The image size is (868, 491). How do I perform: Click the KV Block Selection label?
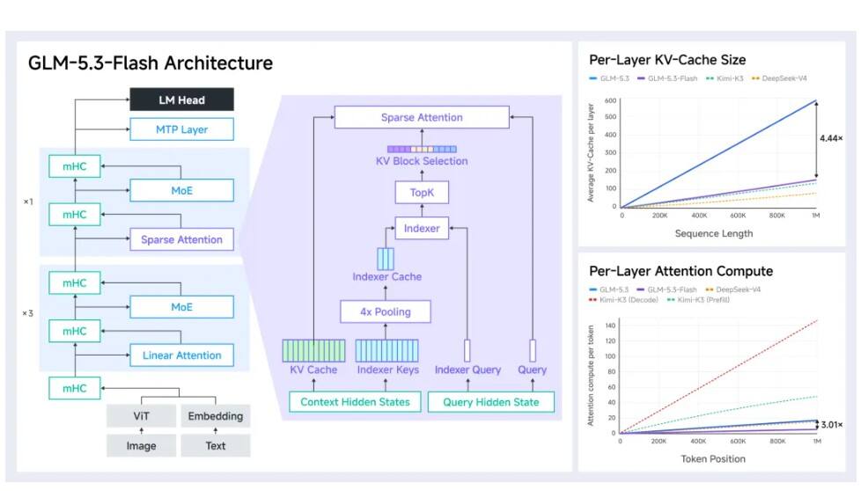[x=422, y=161]
